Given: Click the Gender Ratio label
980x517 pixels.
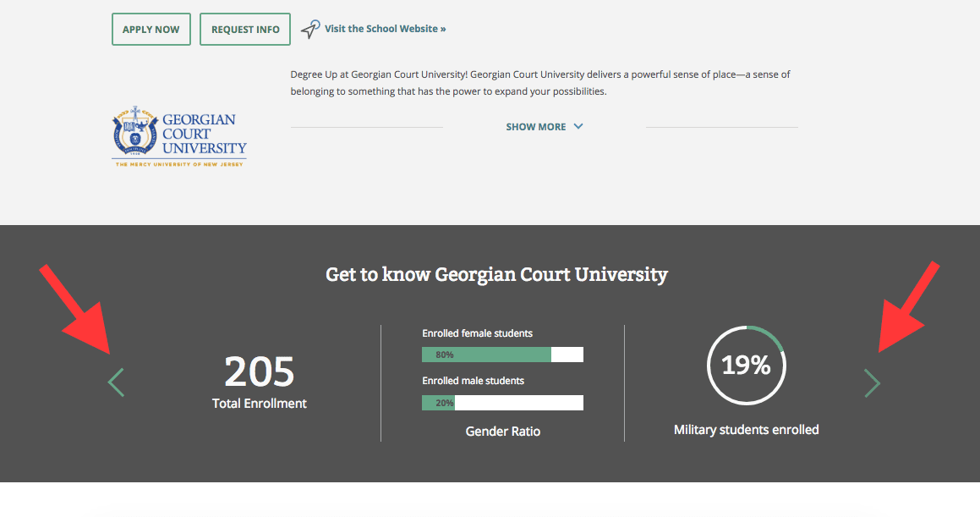Looking at the screenshot, I should [503, 432].
